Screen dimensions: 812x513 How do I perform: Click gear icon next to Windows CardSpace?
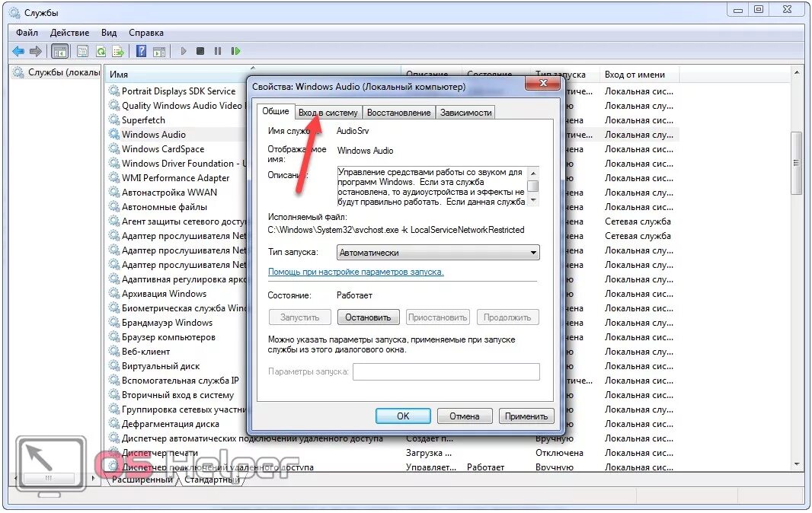click(114, 148)
